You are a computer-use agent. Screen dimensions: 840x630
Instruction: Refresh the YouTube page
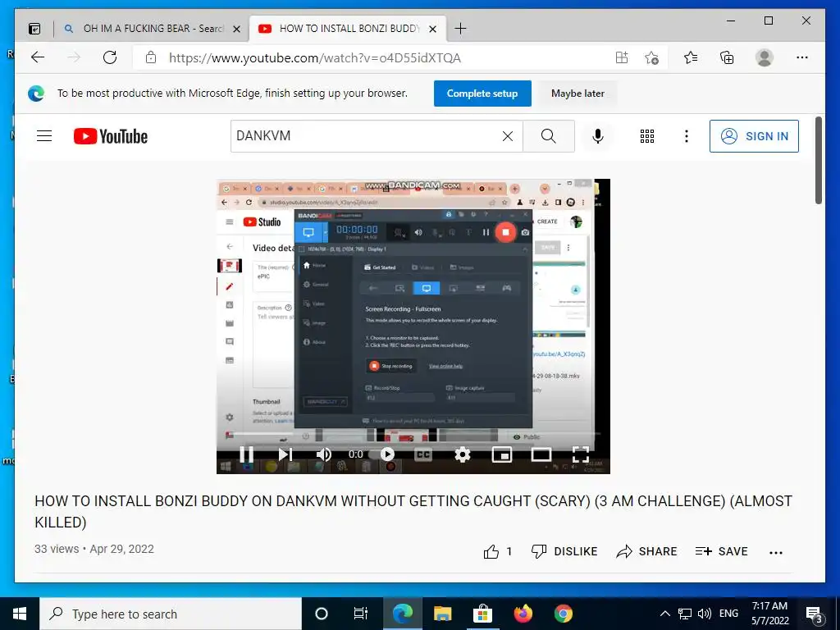(110, 57)
